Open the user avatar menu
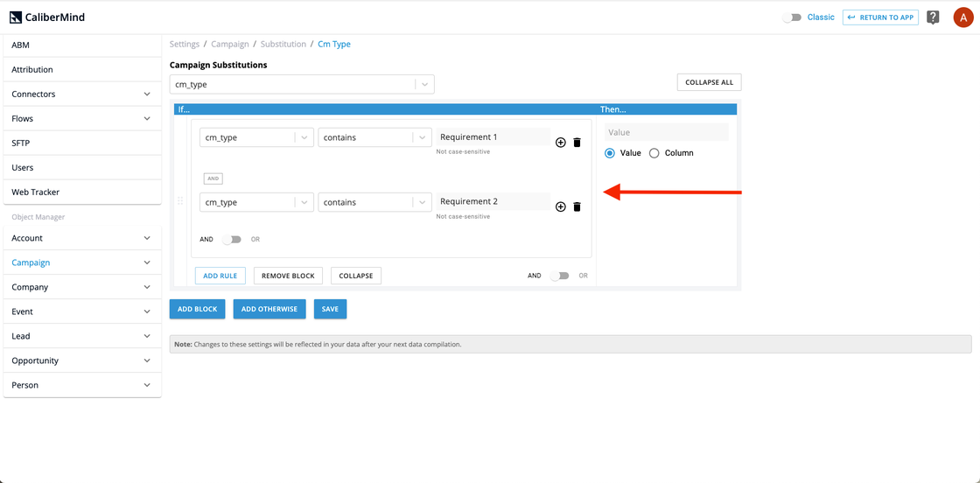The width and height of the screenshot is (980, 483). [963, 17]
